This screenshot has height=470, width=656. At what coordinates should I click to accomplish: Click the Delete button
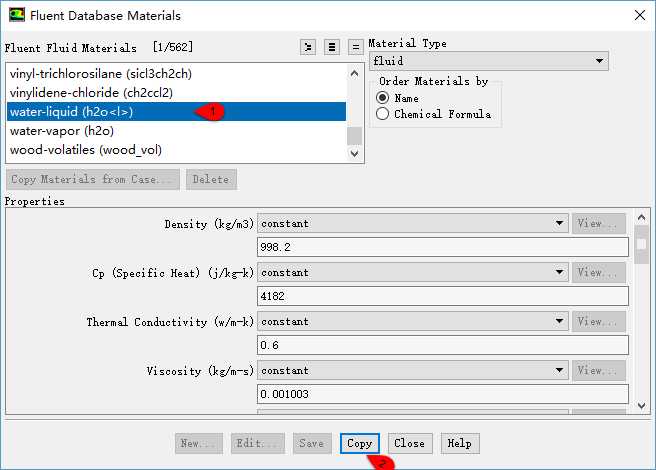[x=211, y=180]
